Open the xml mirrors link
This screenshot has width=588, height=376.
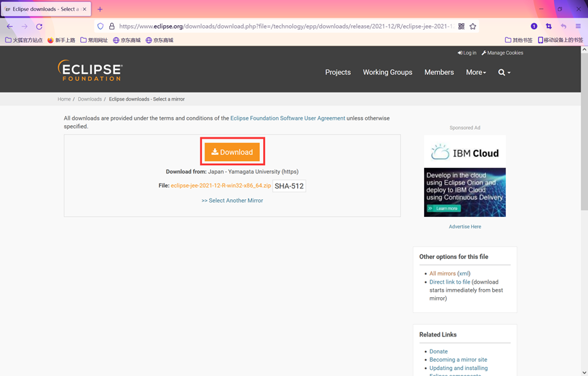pyautogui.click(x=464, y=273)
